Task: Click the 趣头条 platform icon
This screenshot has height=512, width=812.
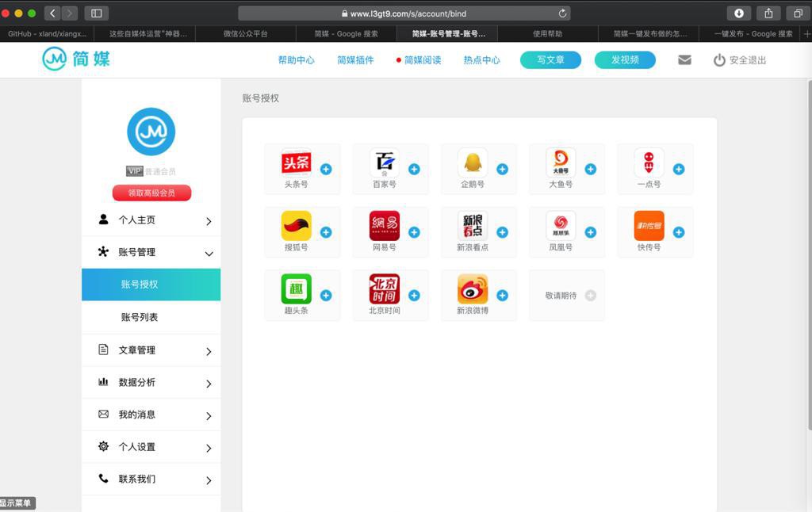Action: [x=297, y=288]
